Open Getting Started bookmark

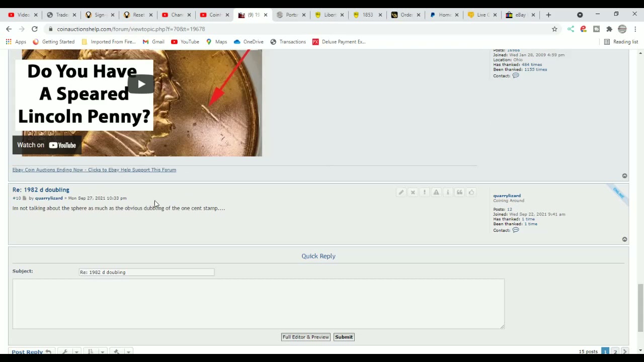click(53, 42)
